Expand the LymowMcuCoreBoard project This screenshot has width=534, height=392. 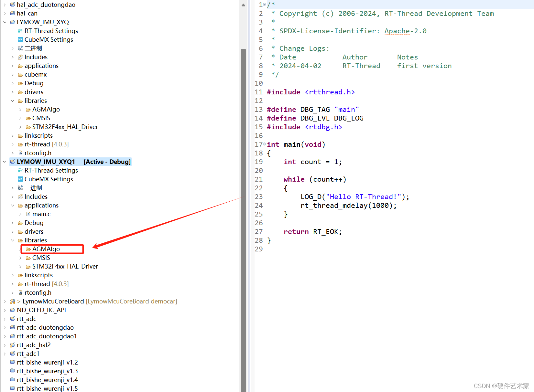[x=5, y=301]
